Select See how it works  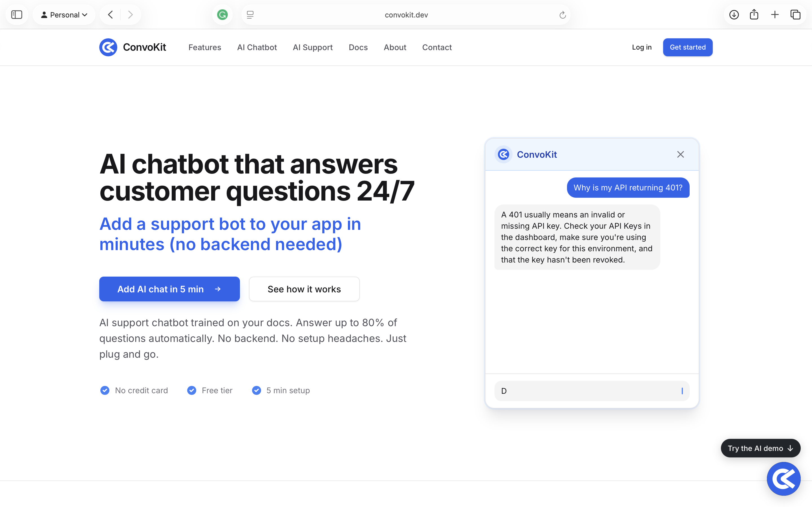304,289
